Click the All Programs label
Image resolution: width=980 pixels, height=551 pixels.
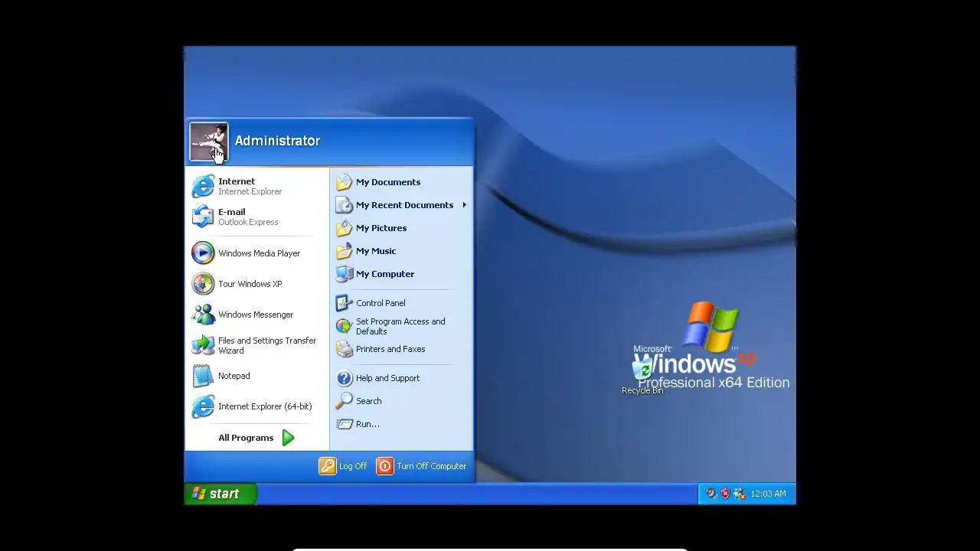246,438
